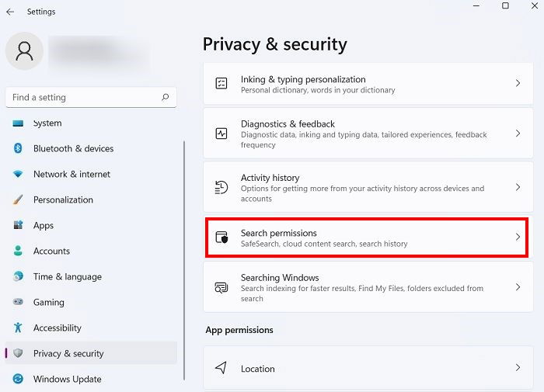The height and width of the screenshot is (392, 544).
Task: Click 'Options for getting more from your activity' description
Action: click(363, 193)
